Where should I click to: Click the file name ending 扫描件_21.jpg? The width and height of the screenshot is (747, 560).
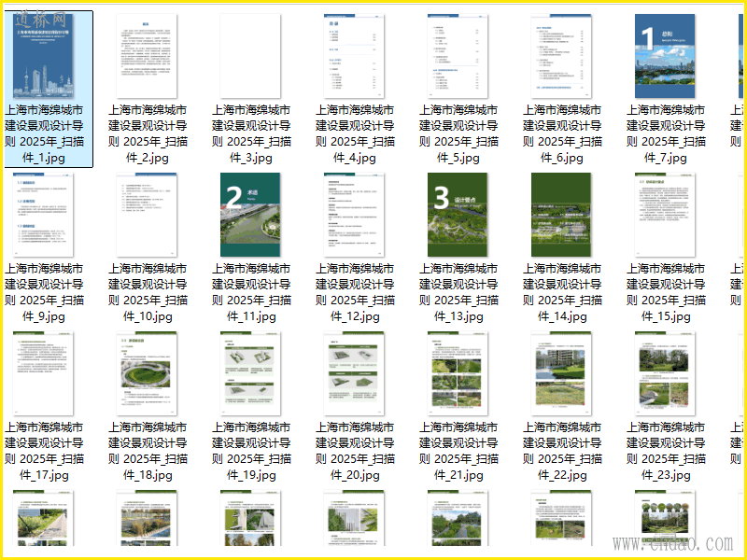pyautogui.click(x=458, y=451)
